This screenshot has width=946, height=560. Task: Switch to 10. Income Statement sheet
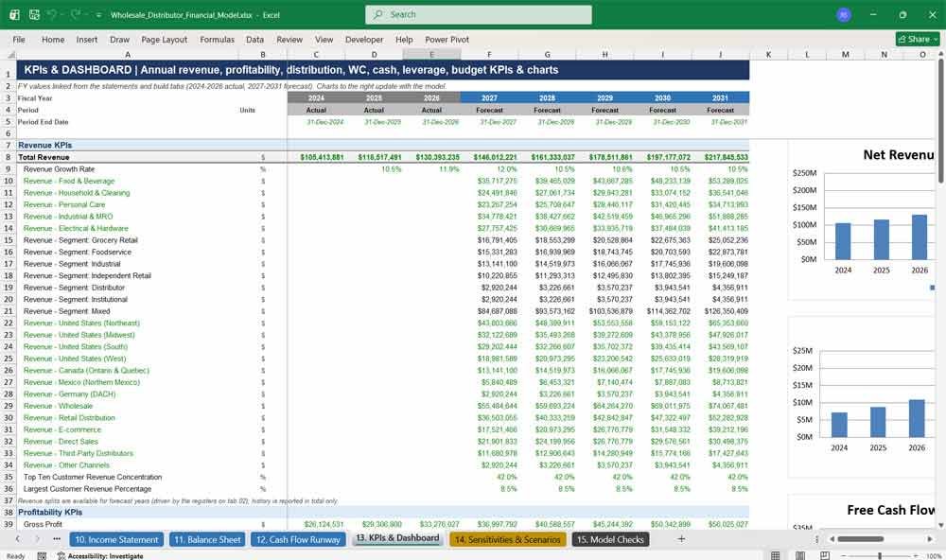point(116,539)
